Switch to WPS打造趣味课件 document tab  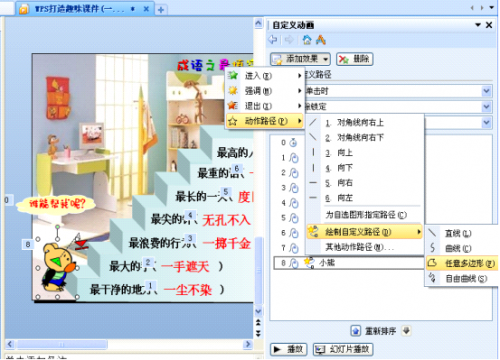coord(80,9)
